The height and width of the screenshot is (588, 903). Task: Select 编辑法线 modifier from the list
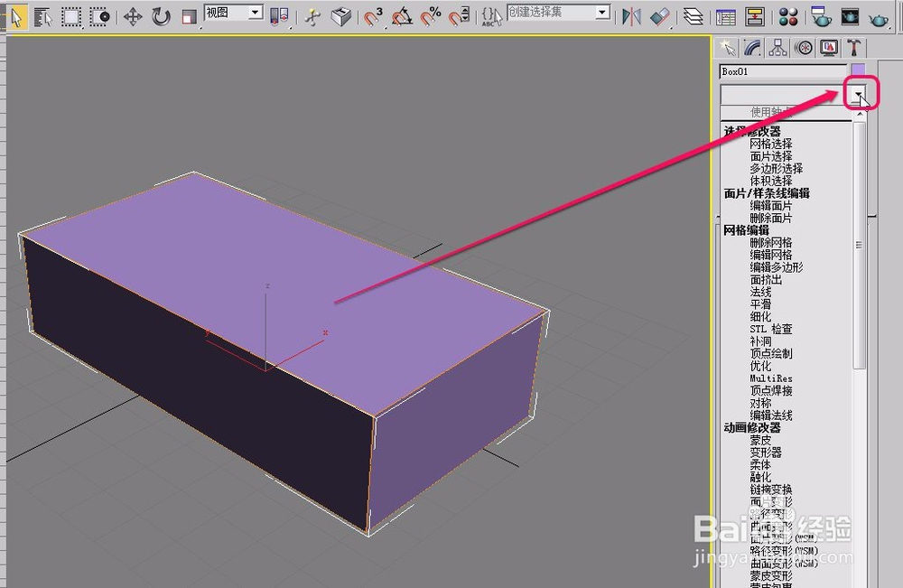click(770, 415)
